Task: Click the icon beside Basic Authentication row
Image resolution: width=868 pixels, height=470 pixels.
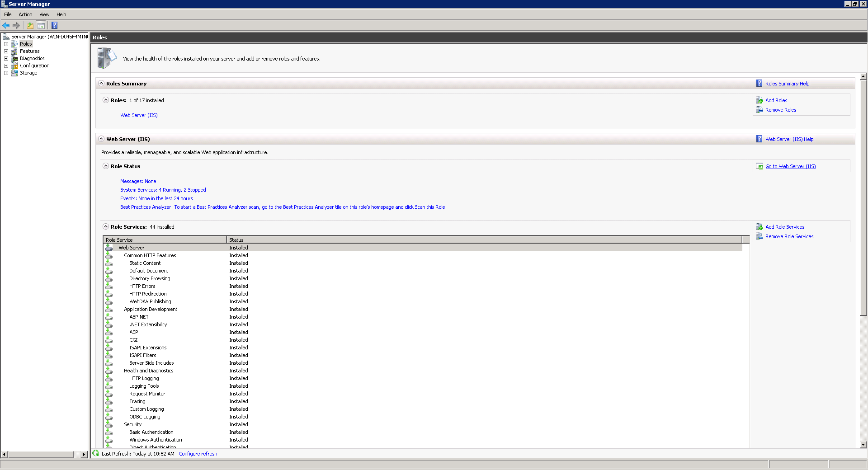Action: (109, 432)
